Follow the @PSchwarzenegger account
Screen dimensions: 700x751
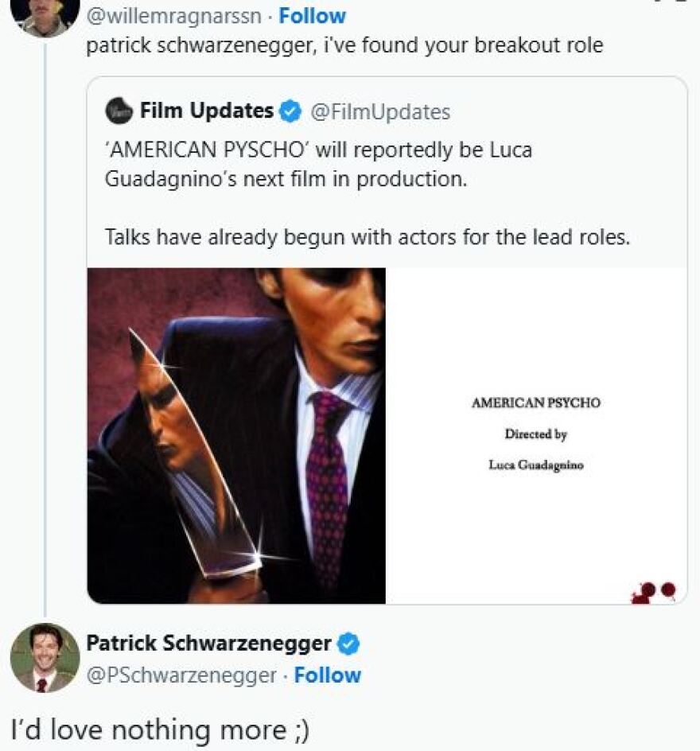(x=328, y=675)
